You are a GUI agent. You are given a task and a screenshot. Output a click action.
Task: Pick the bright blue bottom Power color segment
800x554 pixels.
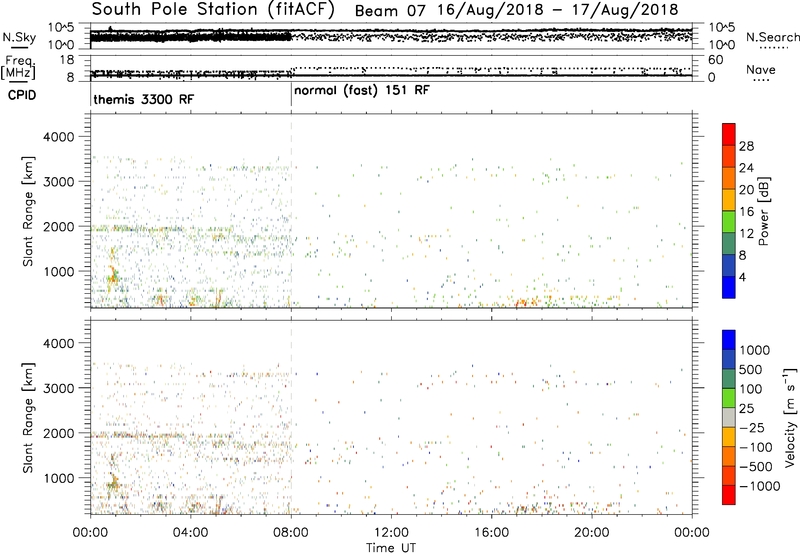[729, 287]
